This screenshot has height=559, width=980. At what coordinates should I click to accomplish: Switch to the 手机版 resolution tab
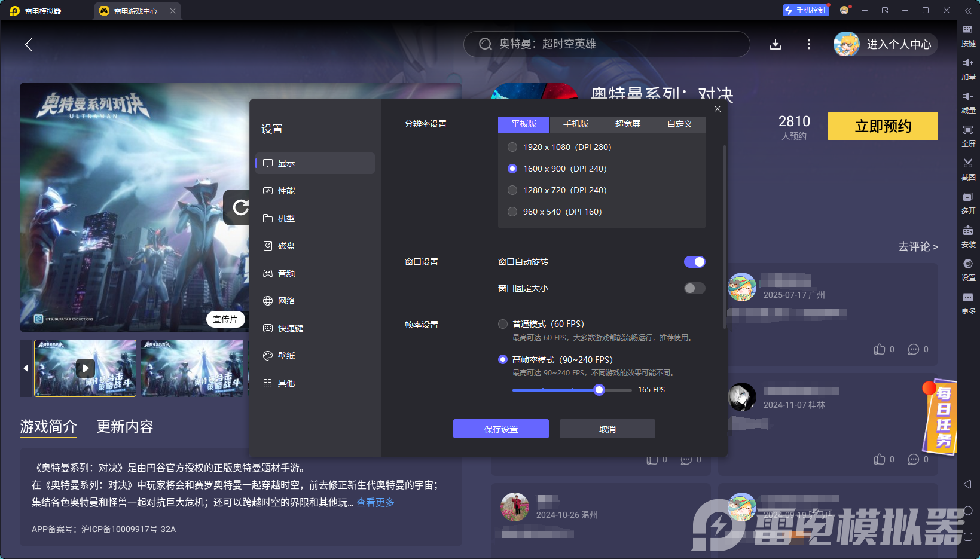pyautogui.click(x=576, y=124)
